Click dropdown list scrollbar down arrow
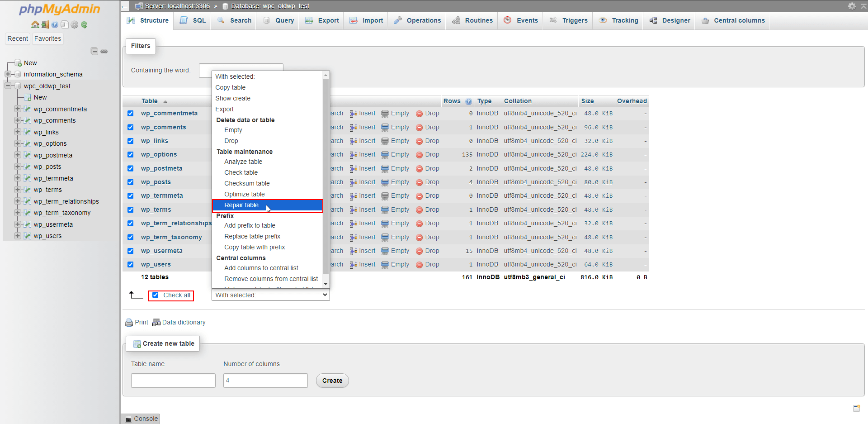Image resolution: width=868 pixels, height=424 pixels. point(325,284)
